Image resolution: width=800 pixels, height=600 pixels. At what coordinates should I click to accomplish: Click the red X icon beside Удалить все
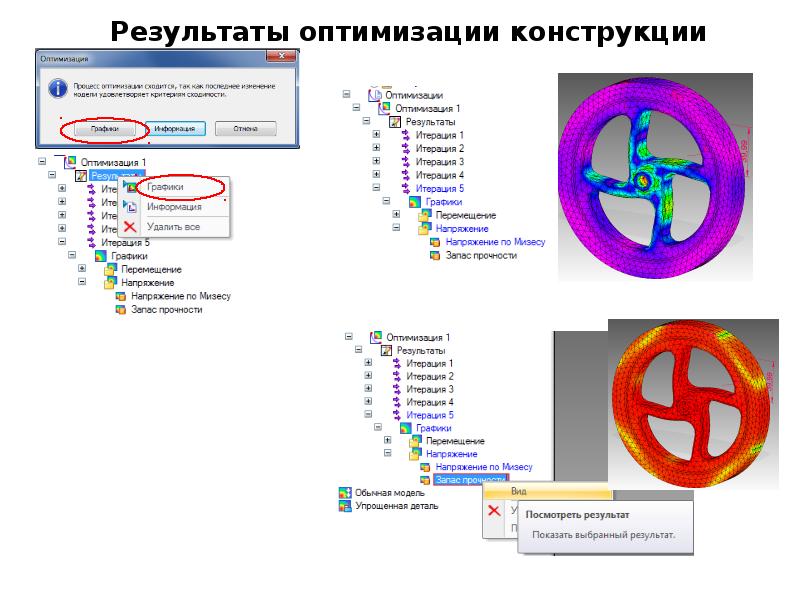click(130, 227)
